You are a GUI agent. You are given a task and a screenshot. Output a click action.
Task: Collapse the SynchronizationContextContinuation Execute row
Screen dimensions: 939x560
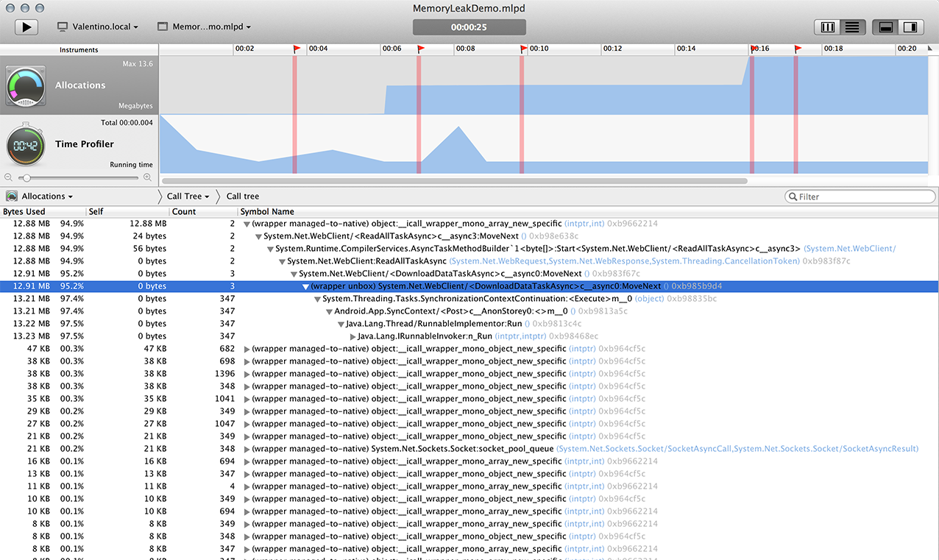pos(318,299)
